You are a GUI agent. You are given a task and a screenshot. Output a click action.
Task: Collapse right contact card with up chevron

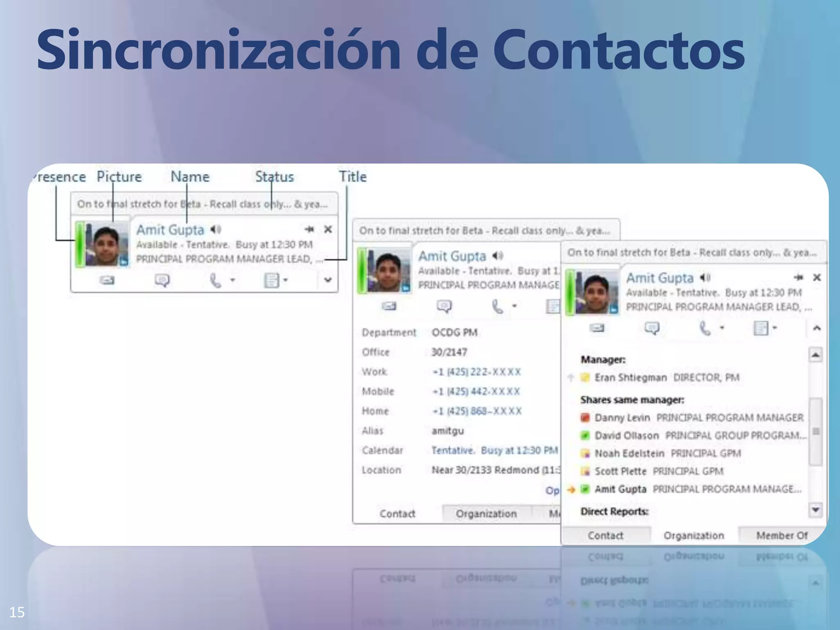[x=817, y=328]
